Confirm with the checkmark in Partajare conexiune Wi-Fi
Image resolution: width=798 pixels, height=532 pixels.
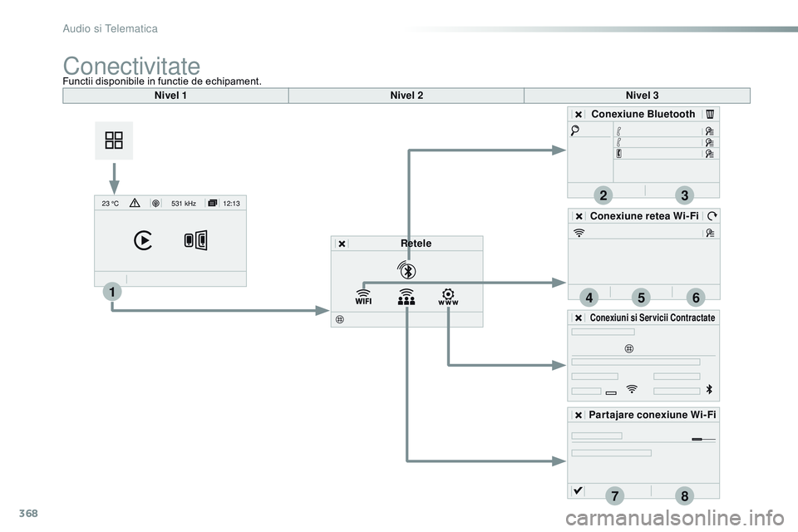578,490
